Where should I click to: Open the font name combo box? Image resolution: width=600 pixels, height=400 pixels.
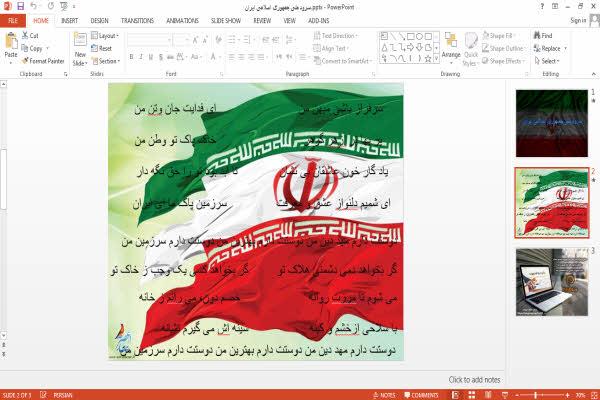[x=149, y=40]
